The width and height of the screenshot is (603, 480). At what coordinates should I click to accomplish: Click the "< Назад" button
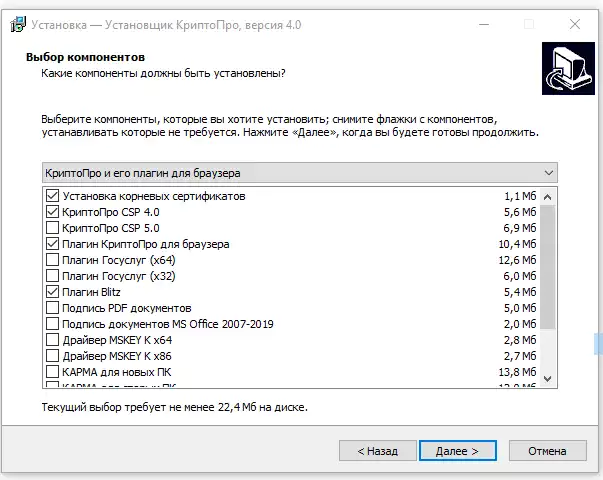click(378, 450)
